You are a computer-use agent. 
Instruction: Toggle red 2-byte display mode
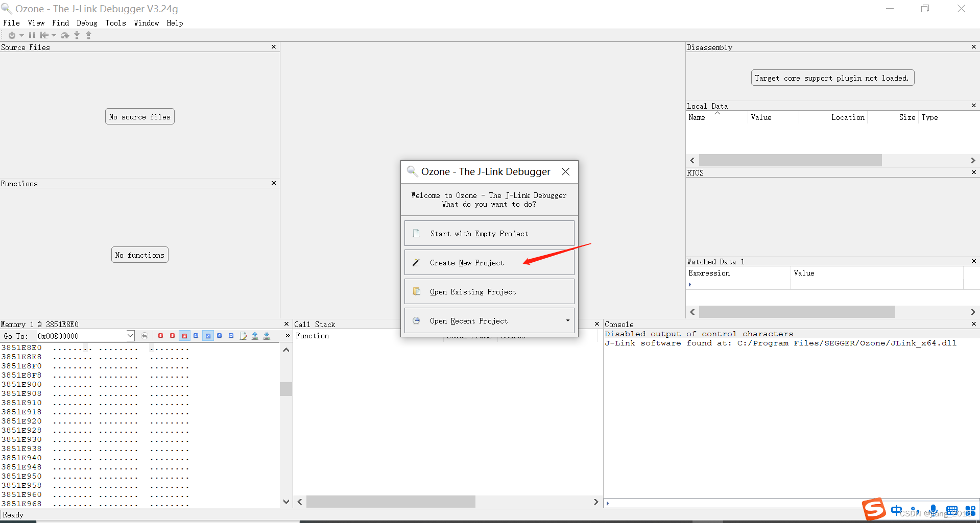click(173, 336)
